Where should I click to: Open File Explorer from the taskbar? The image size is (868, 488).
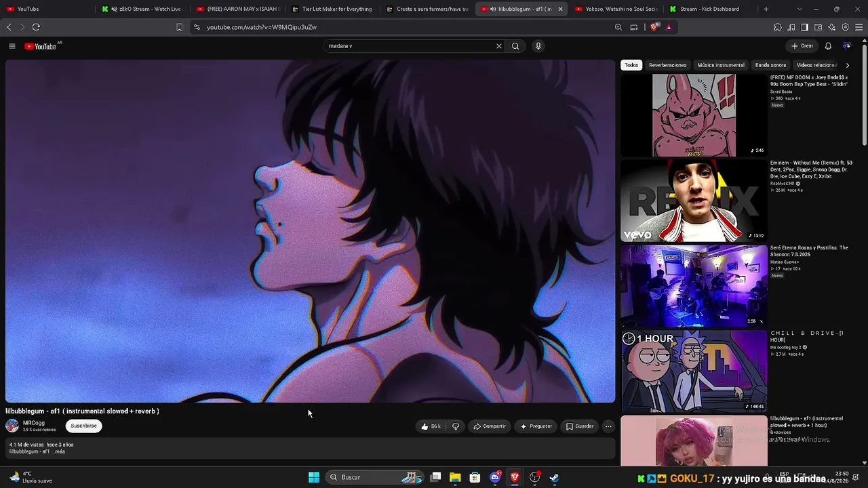pos(455,477)
